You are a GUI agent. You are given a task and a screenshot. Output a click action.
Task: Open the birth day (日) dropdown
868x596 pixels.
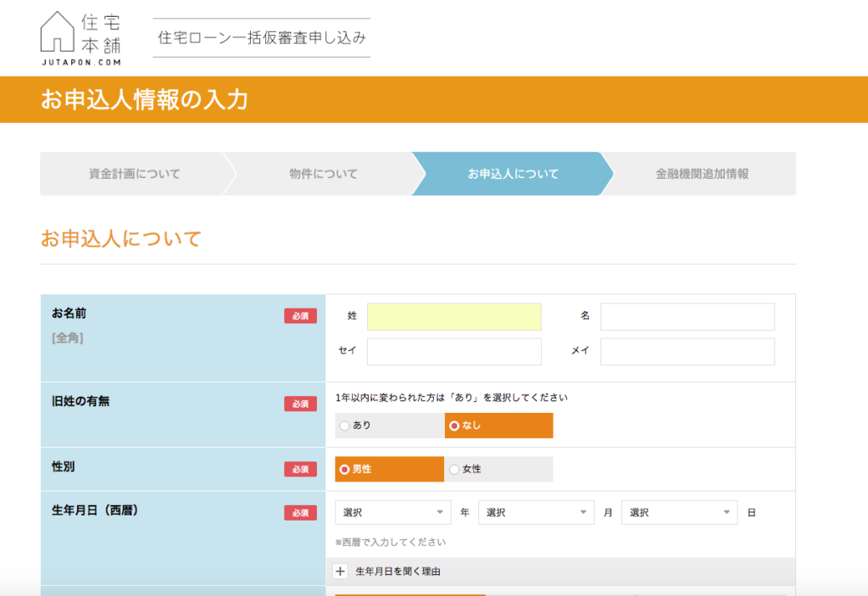coord(679,513)
